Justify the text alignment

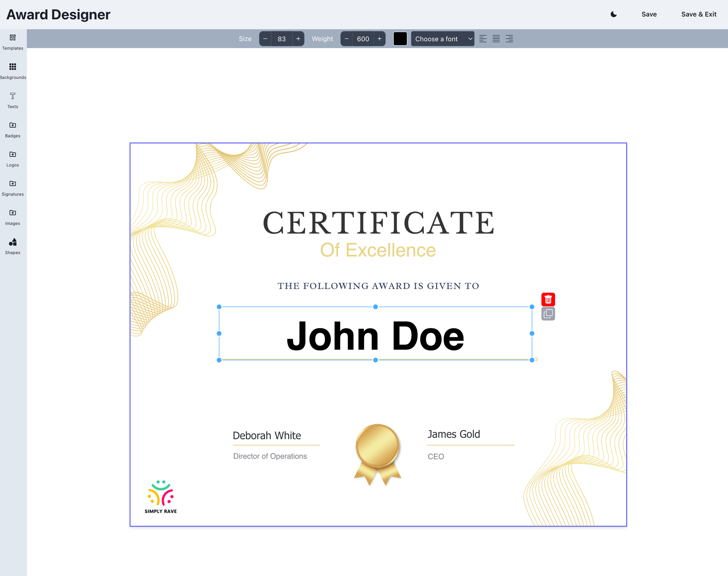pyautogui.click(x=496, y=39)
